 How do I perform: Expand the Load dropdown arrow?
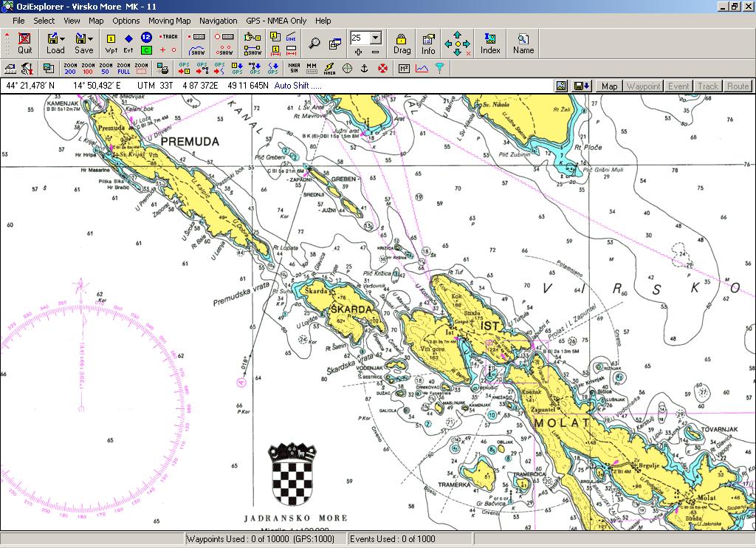[x=63, y=38]
